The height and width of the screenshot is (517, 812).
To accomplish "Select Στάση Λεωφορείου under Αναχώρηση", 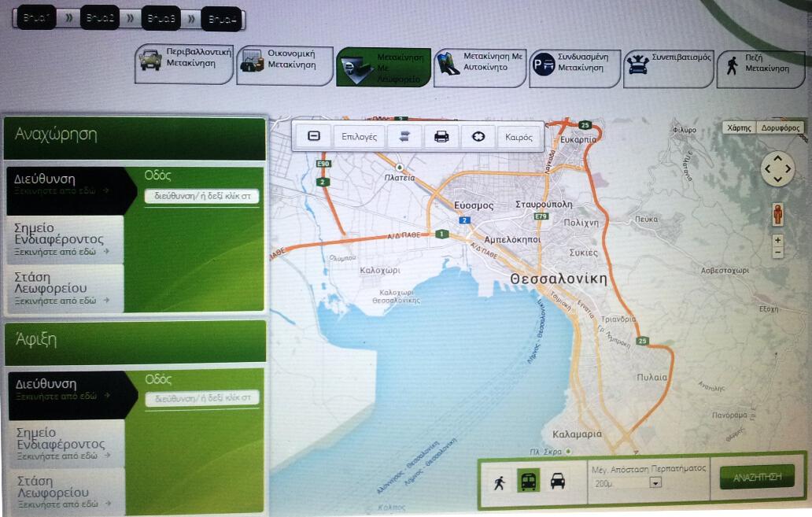I will (x=65, y=289).
